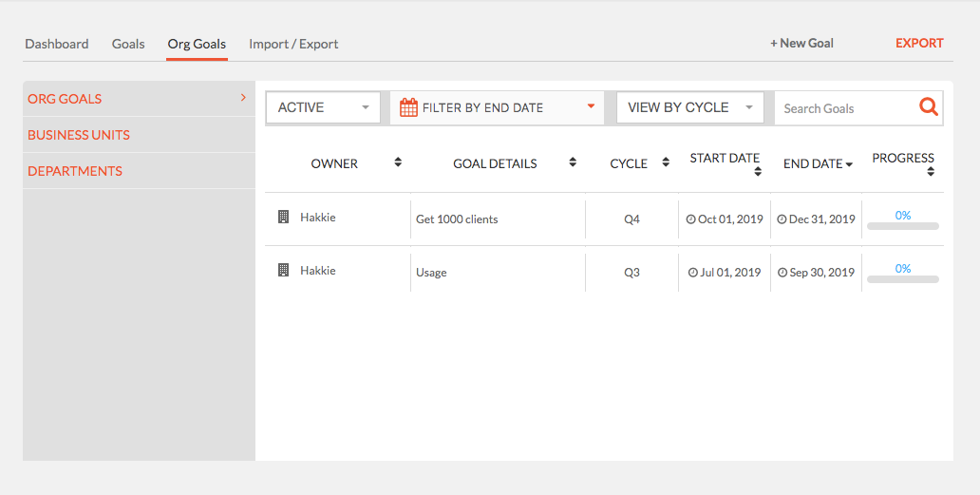The image size is (980, 495).
Task: Click the + New Goal button
Action: pyautogui.click(x=801, y=43)
